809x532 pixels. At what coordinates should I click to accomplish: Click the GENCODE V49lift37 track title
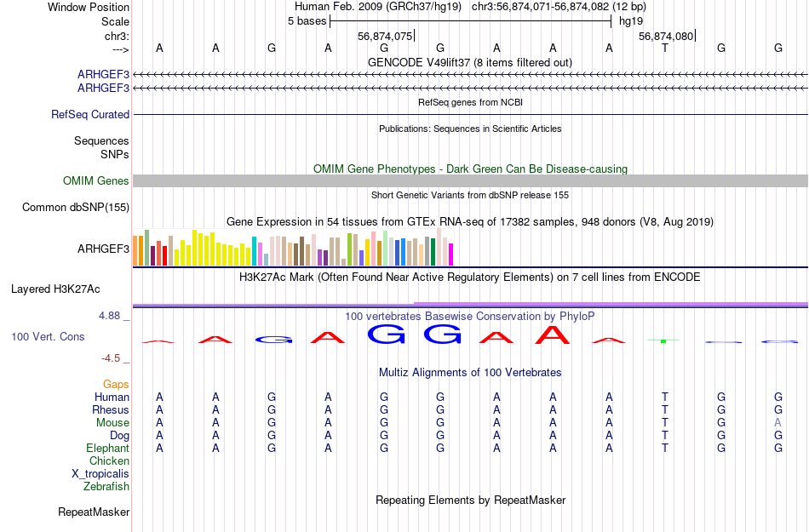point(470,62)
